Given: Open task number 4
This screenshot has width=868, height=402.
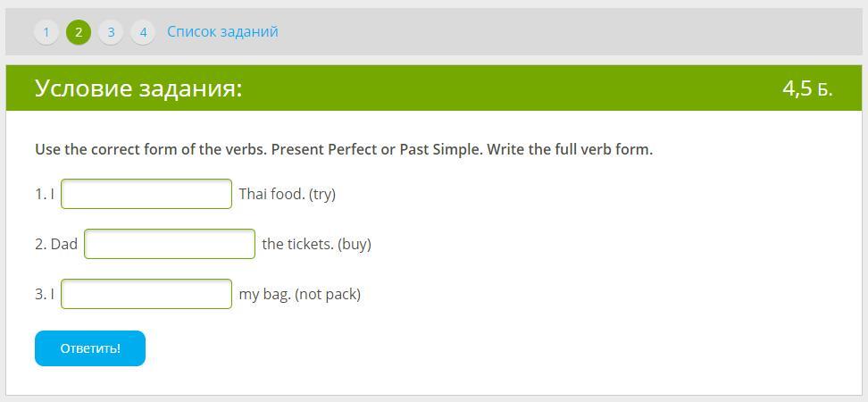Looking at the screenshot, I should [143, 32].
